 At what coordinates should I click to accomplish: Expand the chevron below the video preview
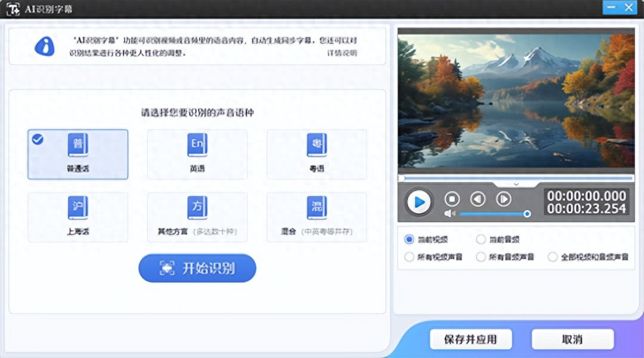click(x=516, y=184)
